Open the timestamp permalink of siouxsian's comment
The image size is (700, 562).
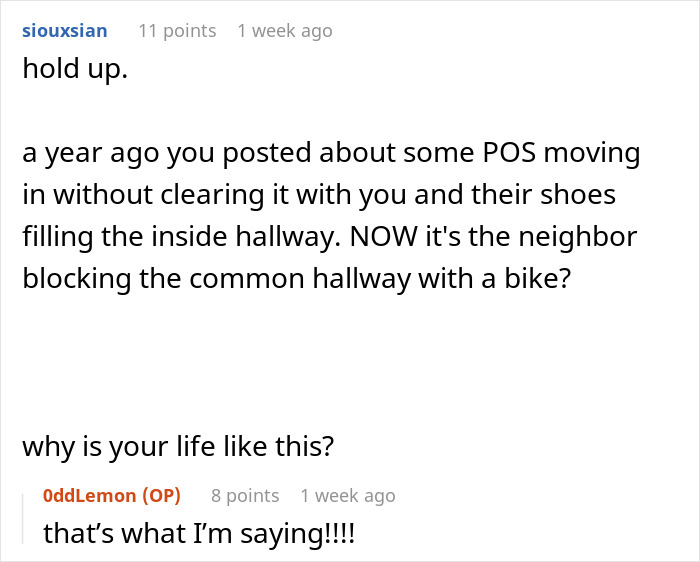pos(285,31)
